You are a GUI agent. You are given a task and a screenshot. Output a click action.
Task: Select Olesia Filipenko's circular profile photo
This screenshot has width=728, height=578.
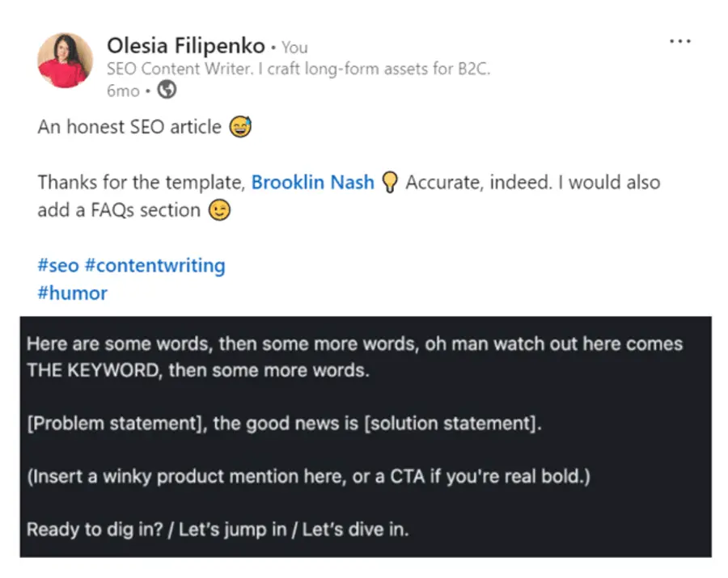pos(65,61)
